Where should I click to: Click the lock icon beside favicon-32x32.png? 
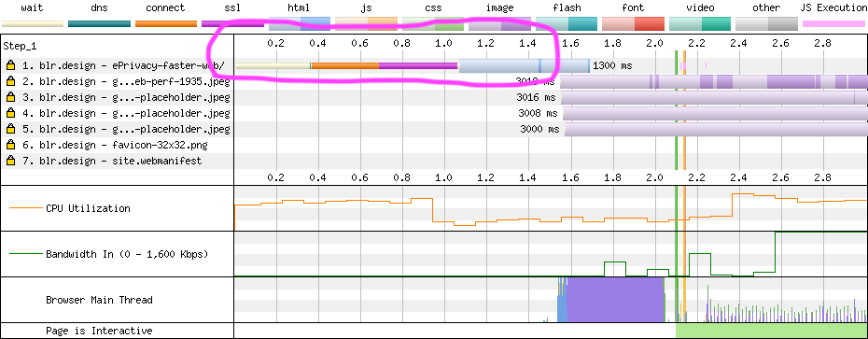point(10,145)
